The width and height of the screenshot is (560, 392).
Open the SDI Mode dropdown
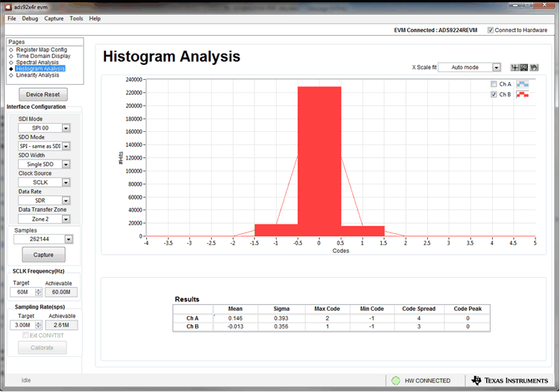[x=66, y=128]
